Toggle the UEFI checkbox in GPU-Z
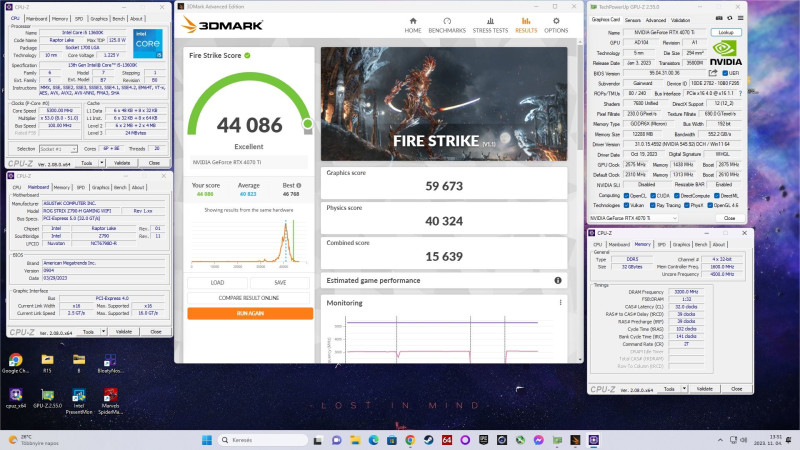 tap(725, 73)
